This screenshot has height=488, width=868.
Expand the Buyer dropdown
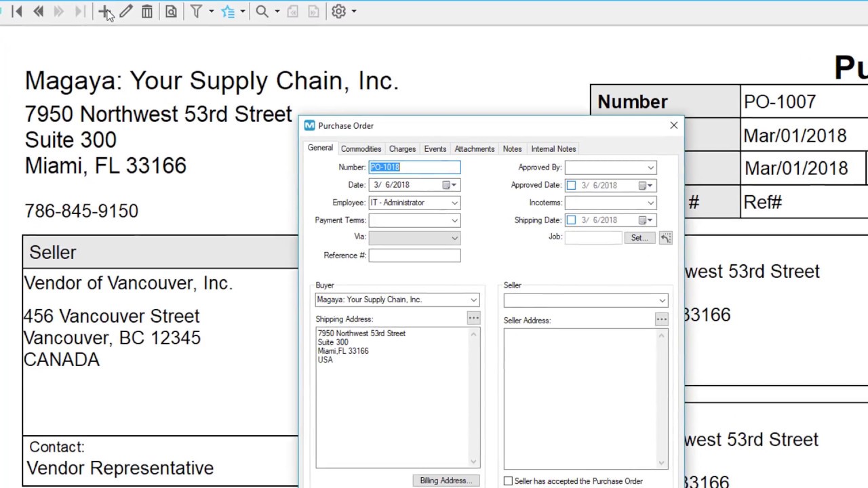pos(473,300)
